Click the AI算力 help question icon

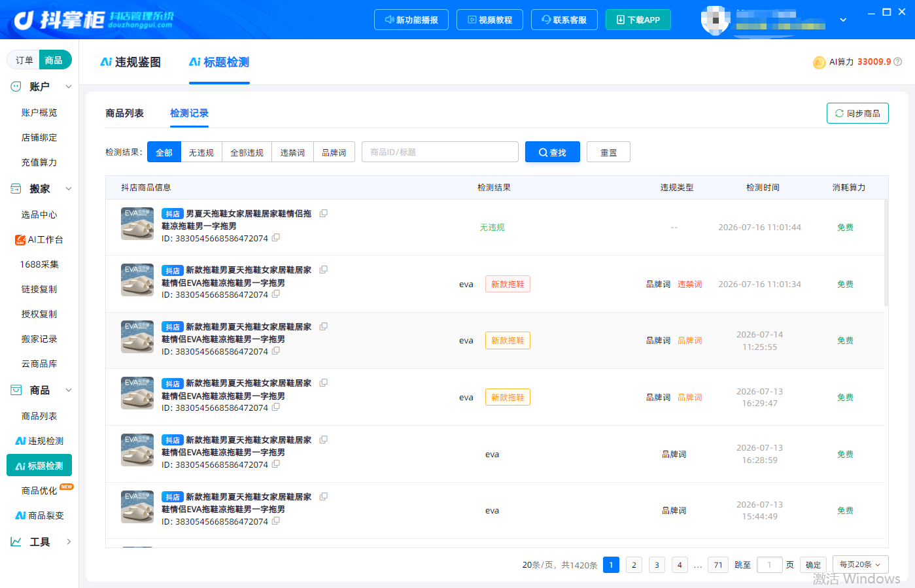click(x=898, y=61)
